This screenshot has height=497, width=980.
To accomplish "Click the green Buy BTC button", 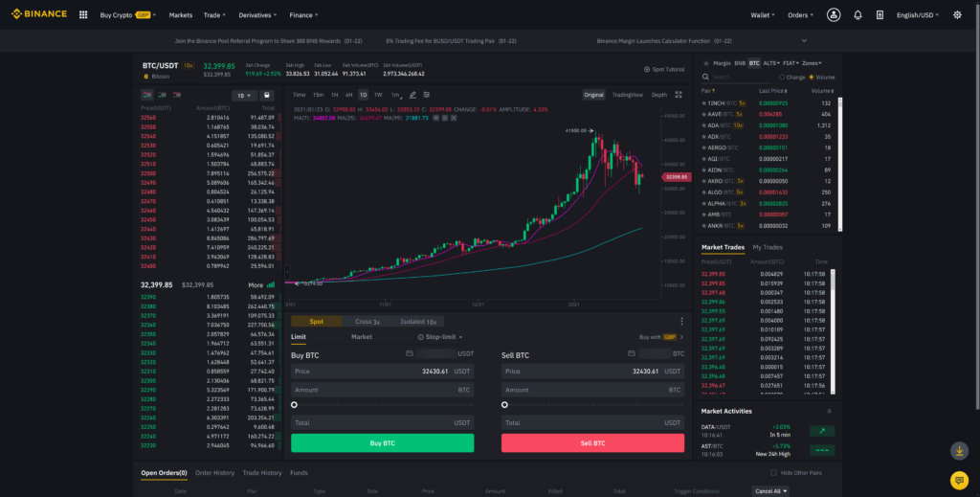I will coord(382,443).
